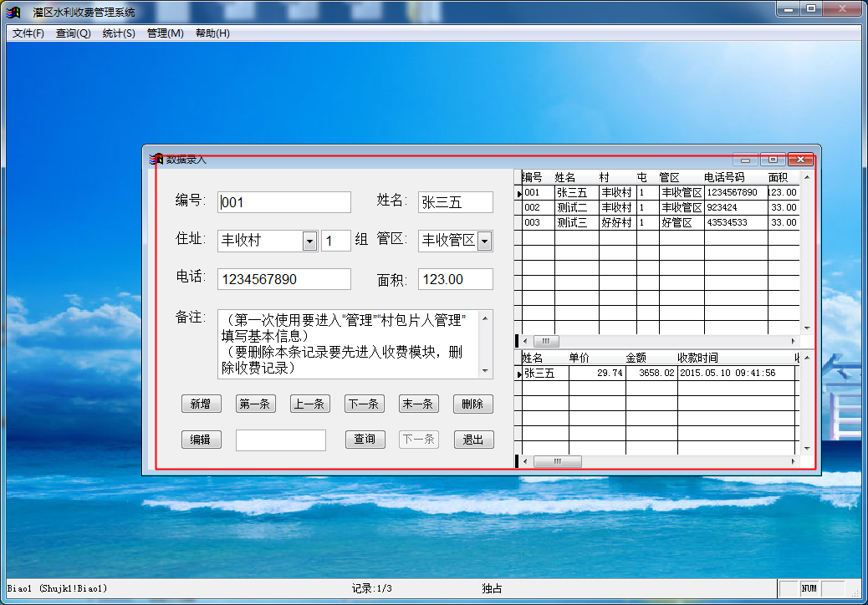Focus the 电话 input field
This screenshot has width=868, height=605.
[284, 279]
